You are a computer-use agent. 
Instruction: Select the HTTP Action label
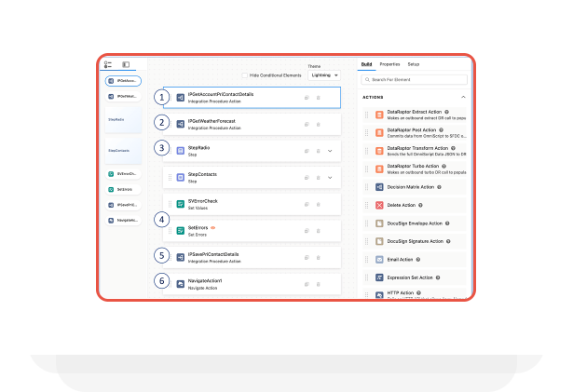[x=401, y=293]
